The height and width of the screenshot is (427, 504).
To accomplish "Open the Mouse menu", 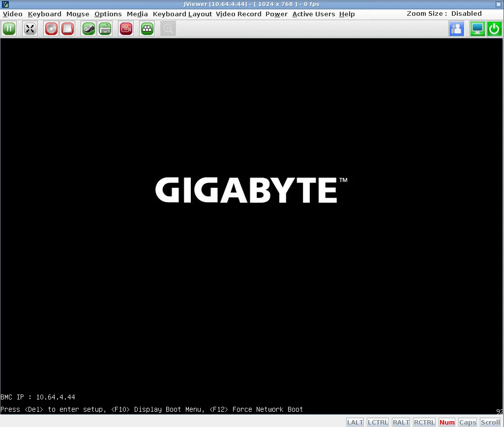I will (78, 14).
